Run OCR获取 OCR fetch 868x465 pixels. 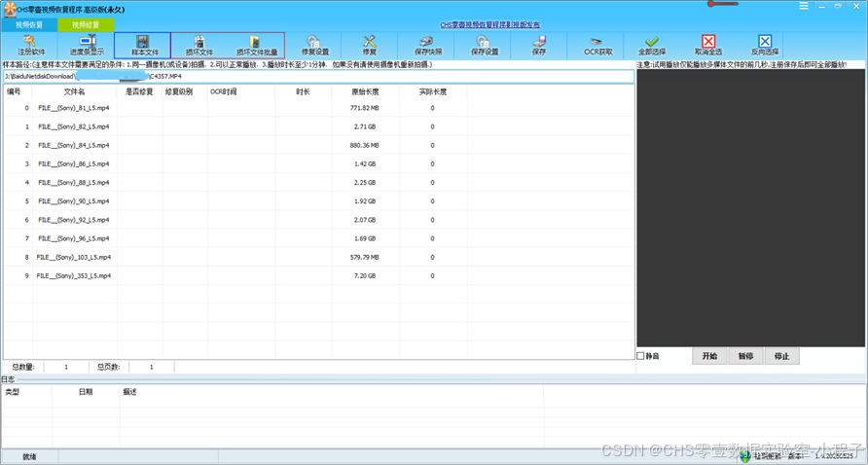(x=597, y=46)
